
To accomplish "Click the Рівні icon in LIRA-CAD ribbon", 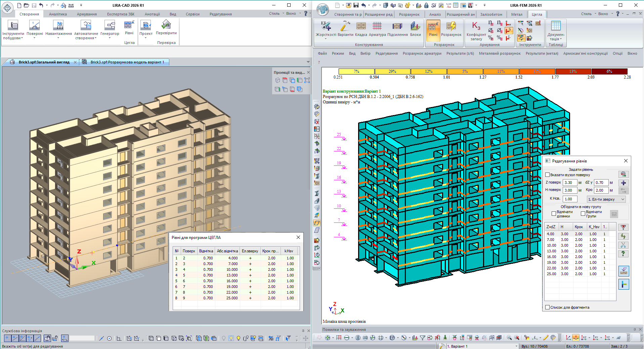I will [129, 26].
